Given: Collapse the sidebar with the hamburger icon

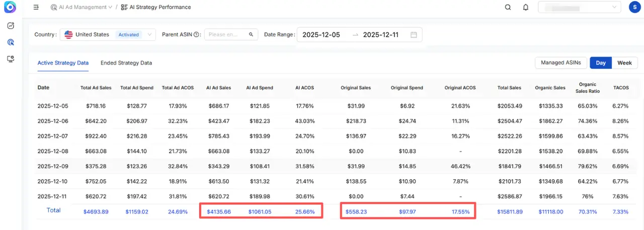Looking at the screenshot, I should pyautogui.click(x=36, y=8).
